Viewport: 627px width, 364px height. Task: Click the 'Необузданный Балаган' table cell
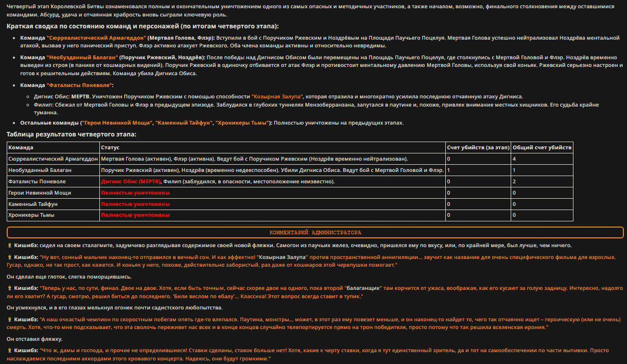pyautogui.click(x=53, y=170)
